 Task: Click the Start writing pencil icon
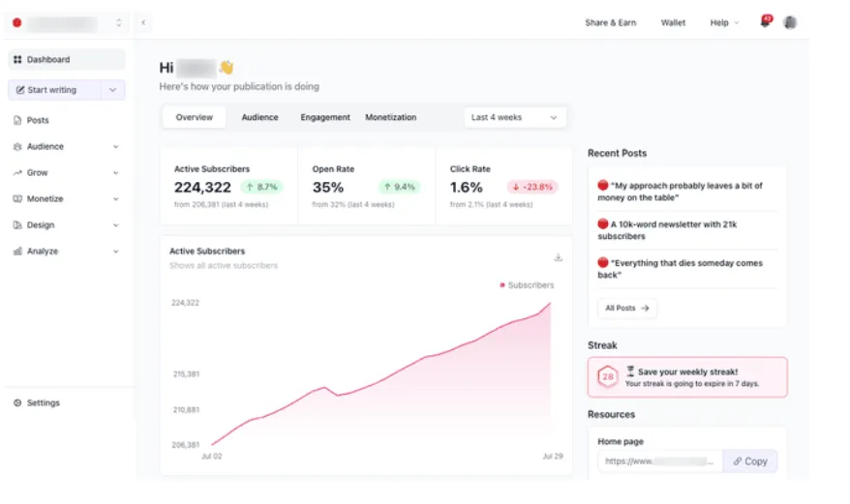(x=20, y=90)
